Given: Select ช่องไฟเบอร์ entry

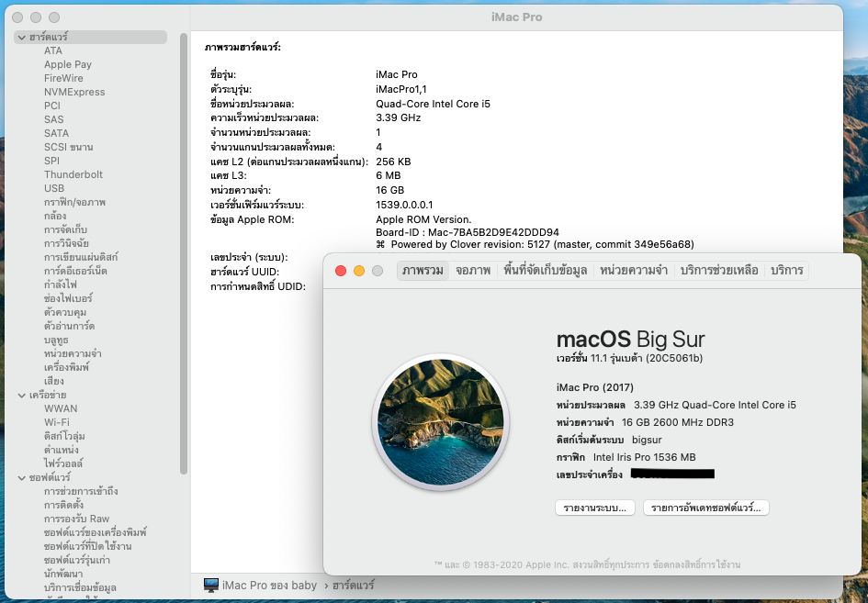Looking at the screenshot, I should (68, 298).
